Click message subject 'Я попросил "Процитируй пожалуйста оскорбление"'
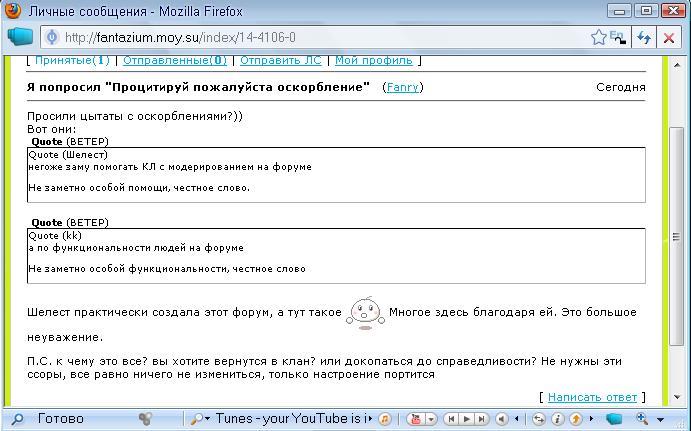Viewport: 691px width, 431px height. point(198,87)
